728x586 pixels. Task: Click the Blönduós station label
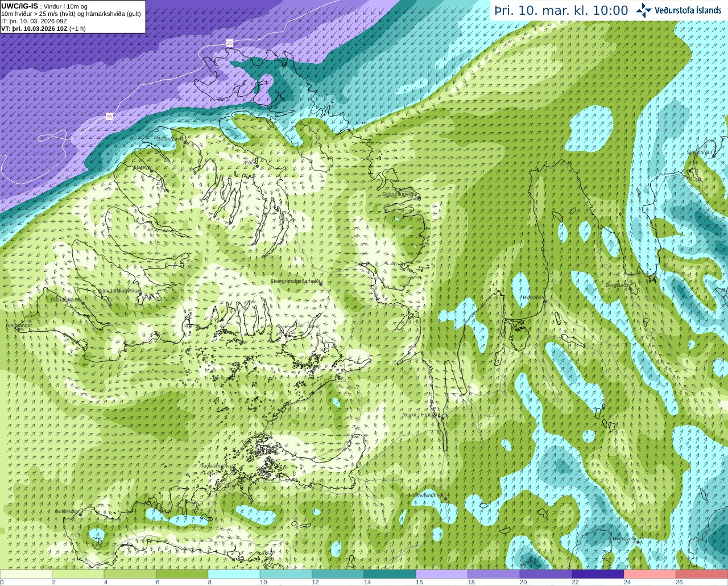pos(533,298)
